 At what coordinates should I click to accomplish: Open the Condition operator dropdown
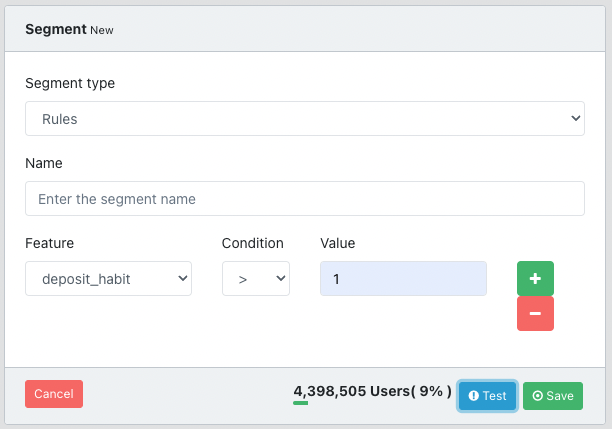click(255, 279)
